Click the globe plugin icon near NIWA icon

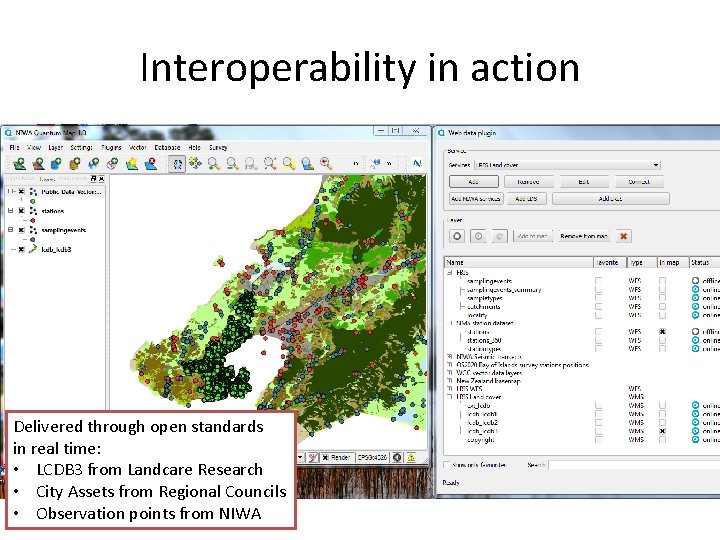tap(376, 163)
